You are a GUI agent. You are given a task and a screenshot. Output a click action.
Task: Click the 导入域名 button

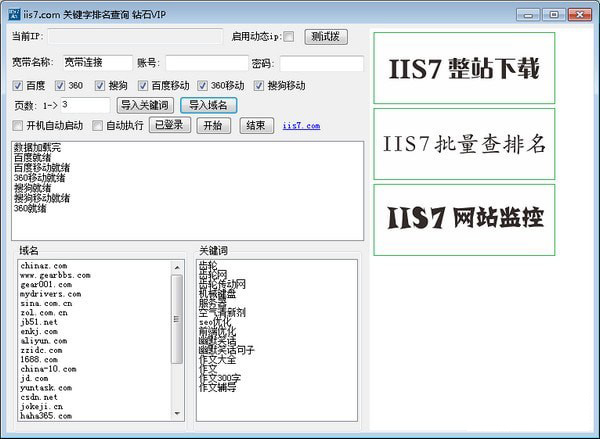click(208, 105)
